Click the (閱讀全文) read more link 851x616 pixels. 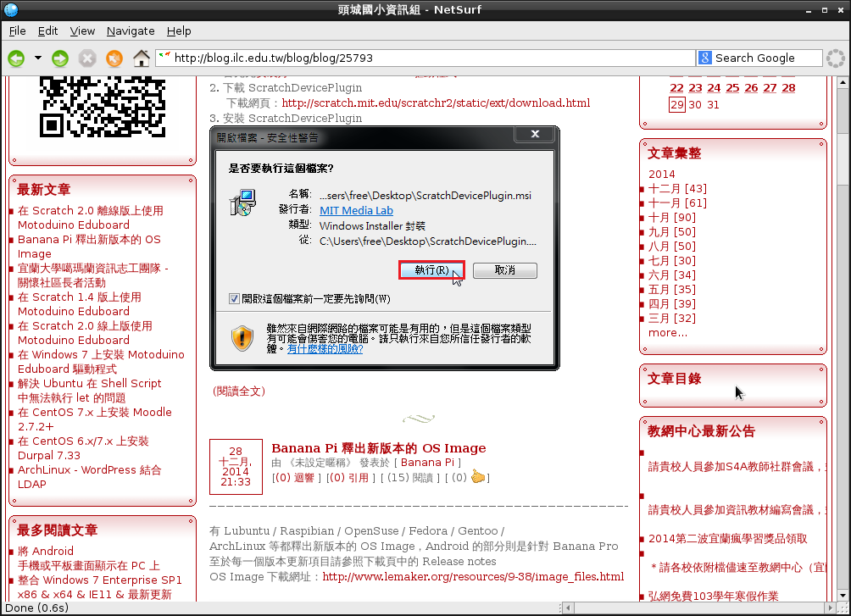tap(239, 391)
